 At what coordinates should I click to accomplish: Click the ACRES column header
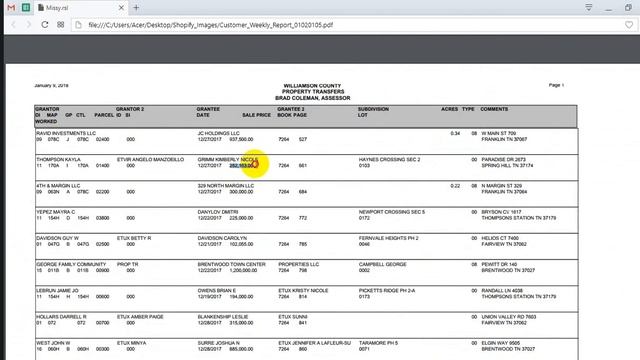pyautogui.click(x=449, y=109)
